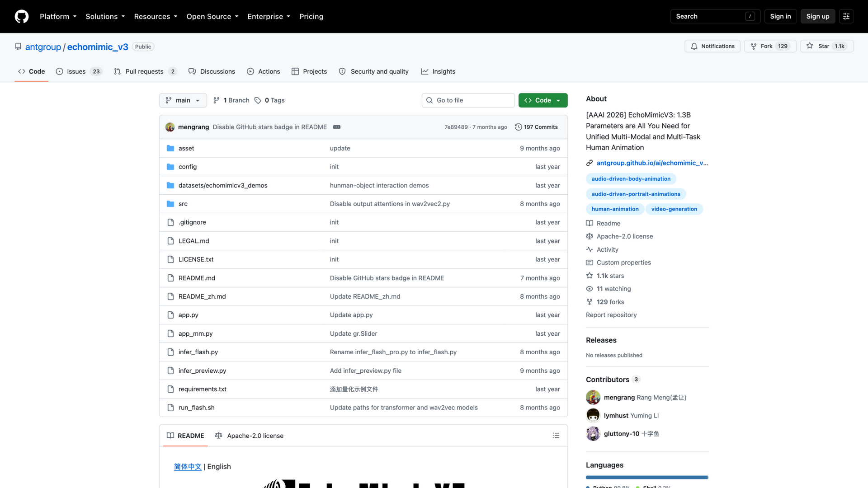868x488 pixels.
Task: Switch README language to 简体中文
Action: 188,467
